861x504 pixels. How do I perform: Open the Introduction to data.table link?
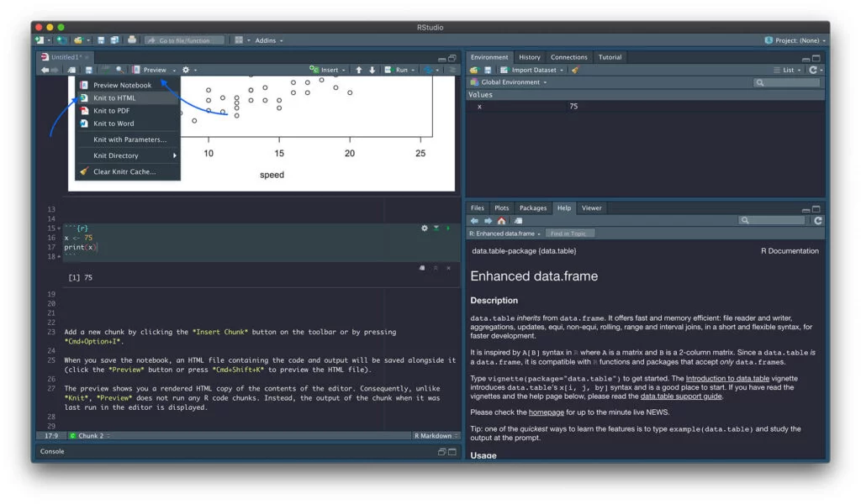pyautogui.click(x=727, y=378)
